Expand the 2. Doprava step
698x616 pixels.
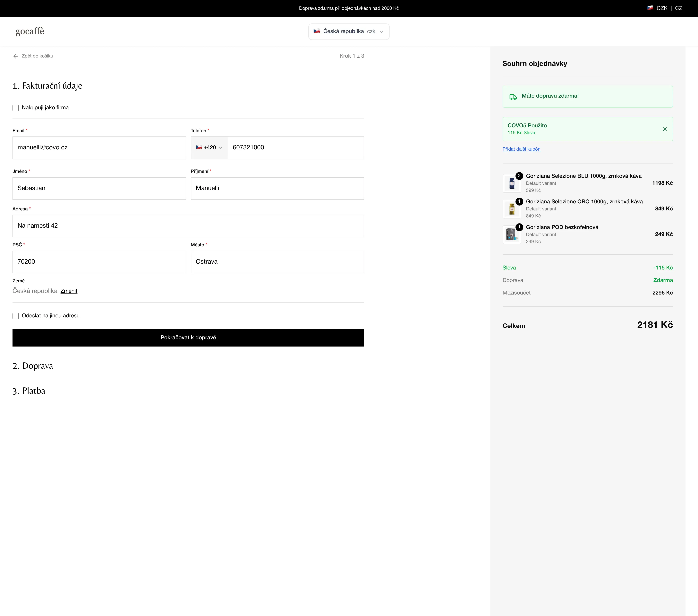click(33, 366)
